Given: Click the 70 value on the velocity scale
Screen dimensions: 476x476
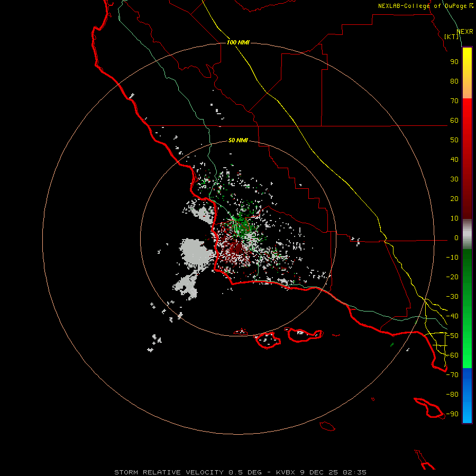Looking at the screenshot, I should point(454,101).
